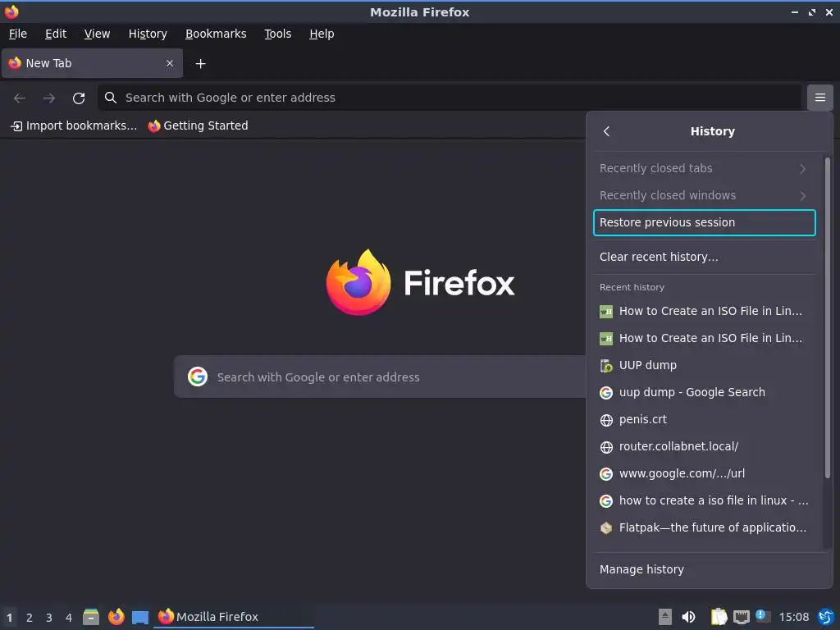Click the Getting Started Firefox favicon
The image size is (840, 630).
(x=154, y=126)
